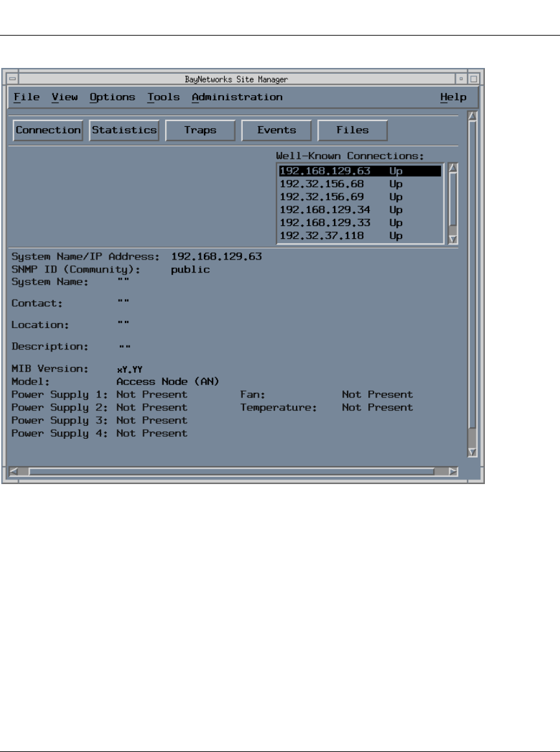Click connections list scroll down arrow
The image size is (560, 752).
pos(453,239)
